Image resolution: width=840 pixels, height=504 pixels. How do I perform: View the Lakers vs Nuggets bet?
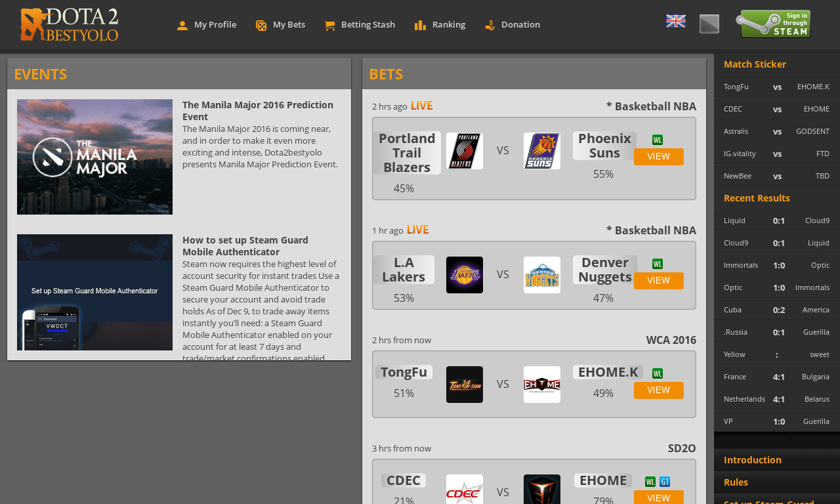(x=659, y=281)
